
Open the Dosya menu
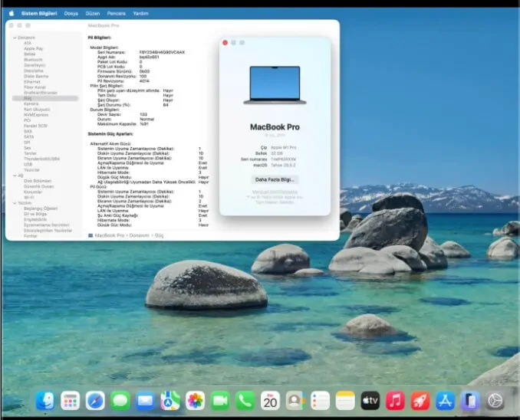click(71, 13)
